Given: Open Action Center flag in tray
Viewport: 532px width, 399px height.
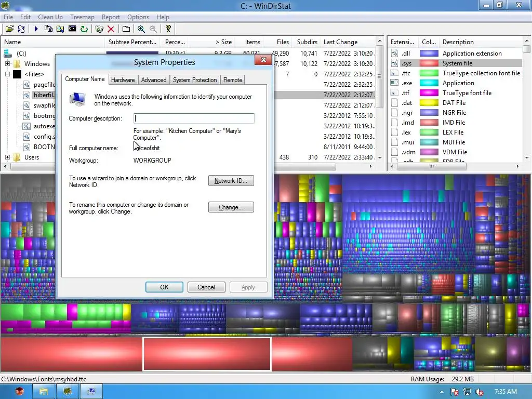Looking at the screenshot, I should click(x=455, y=392).
